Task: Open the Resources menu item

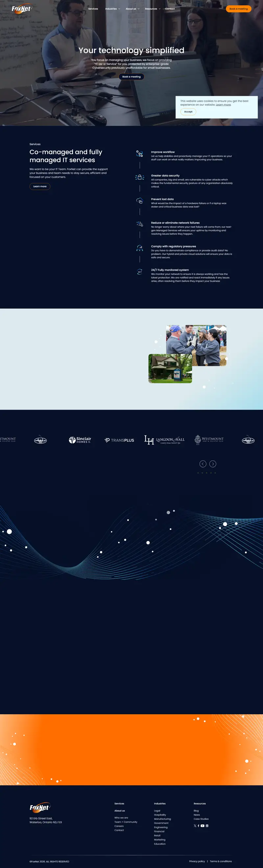Action: tap(151, 9)
